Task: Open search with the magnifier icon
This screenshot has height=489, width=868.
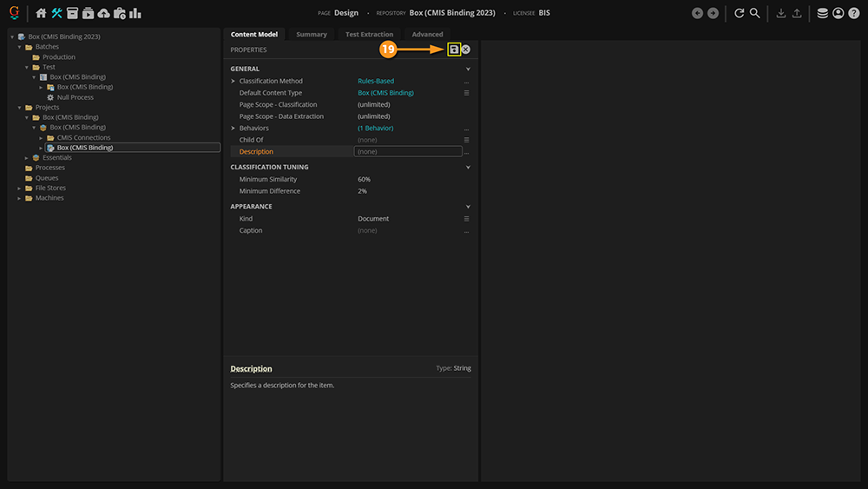Action: 755,13
